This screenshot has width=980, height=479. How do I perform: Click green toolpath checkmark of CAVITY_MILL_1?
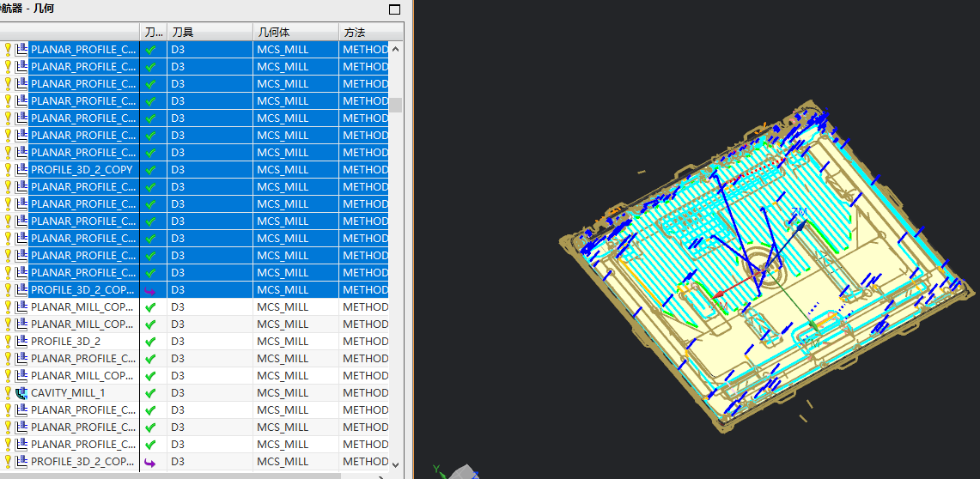click(x=150, y=393)
